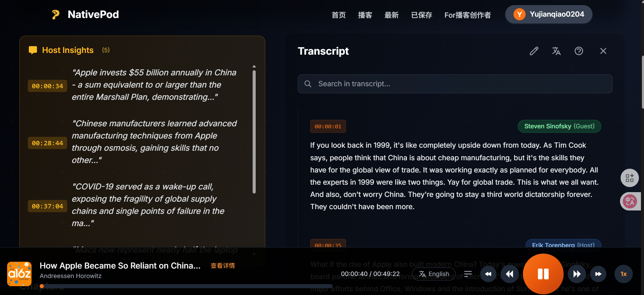Go to the 首页 nav item

338,15
